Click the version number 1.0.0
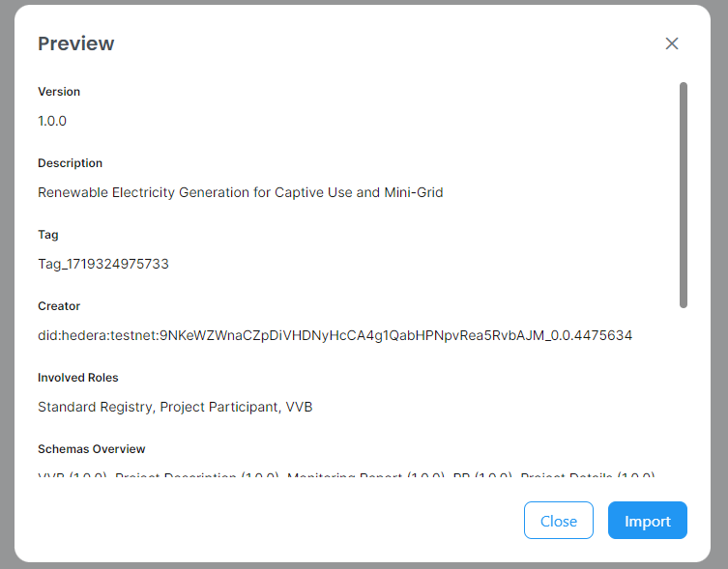 pos(52,121)
